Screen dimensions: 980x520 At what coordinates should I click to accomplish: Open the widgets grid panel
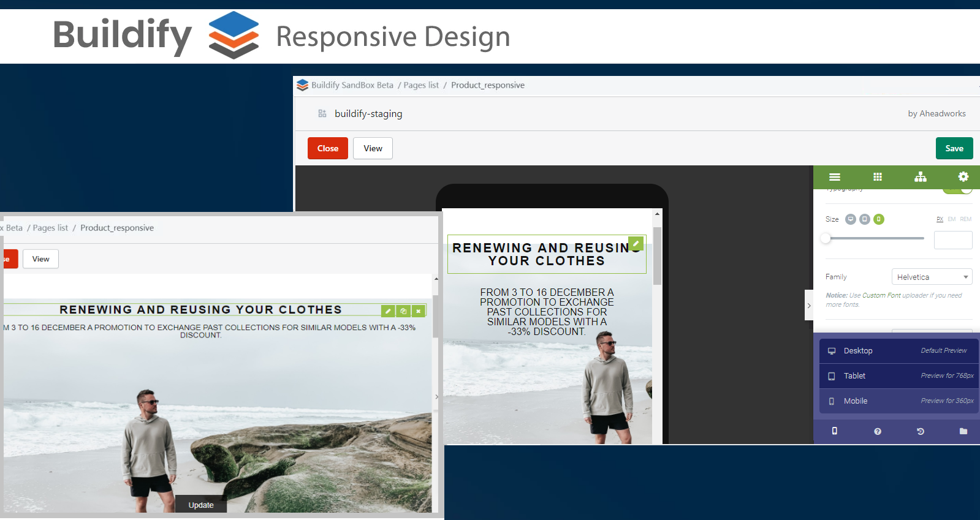877,177
